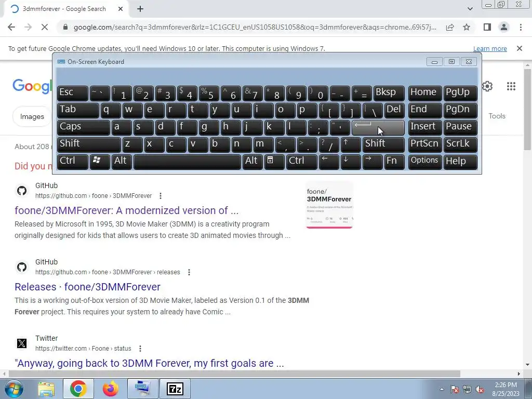
Task: Toggle the Caps key on the keyboard
Action: (x=84, y=128)
